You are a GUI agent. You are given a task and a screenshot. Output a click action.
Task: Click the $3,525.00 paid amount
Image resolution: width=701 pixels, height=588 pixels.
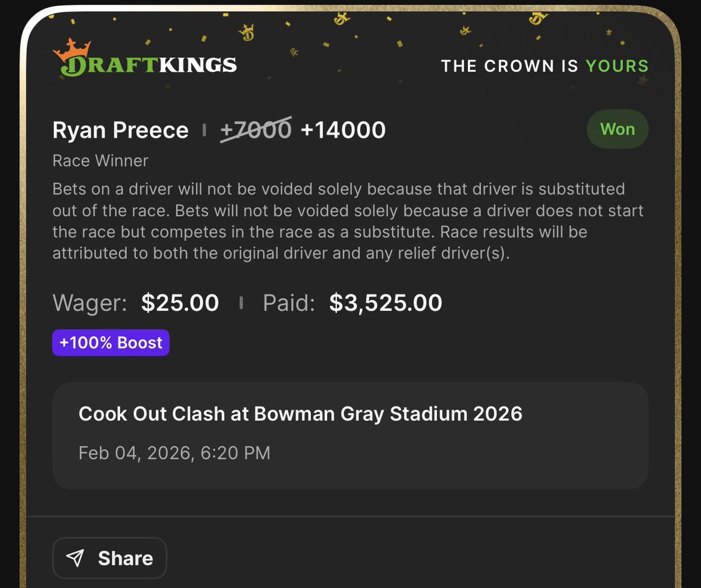point(386,303)
